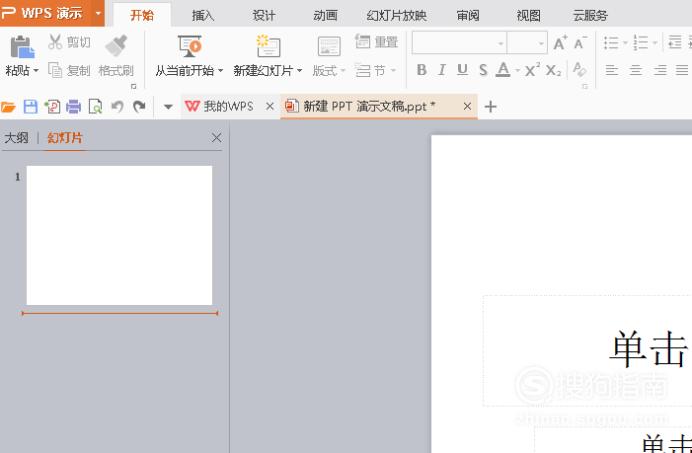The height and width of the screenshot is (453, 692).
Task: Open the 开始 (Home) ribbon tab
Action: [142, 15]
